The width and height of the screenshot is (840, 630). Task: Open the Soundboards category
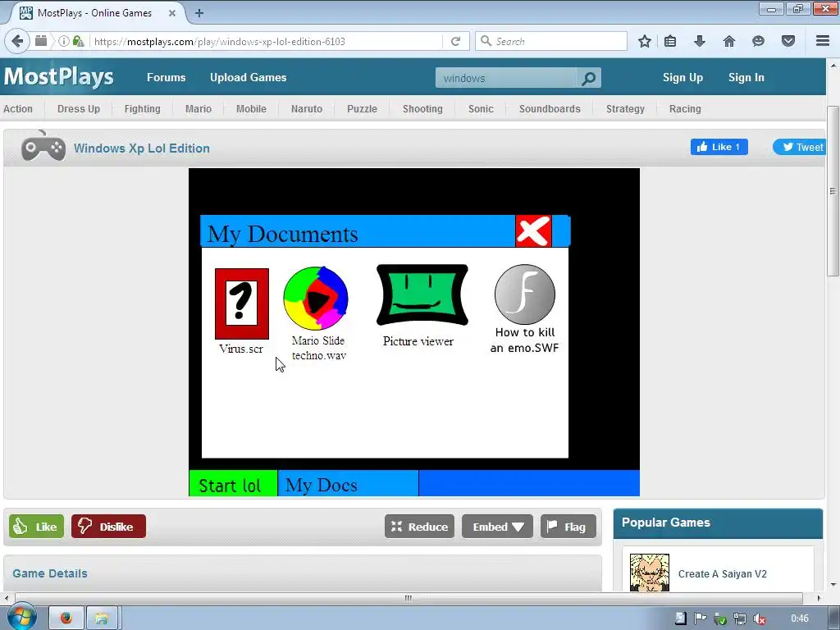(550, 109)
